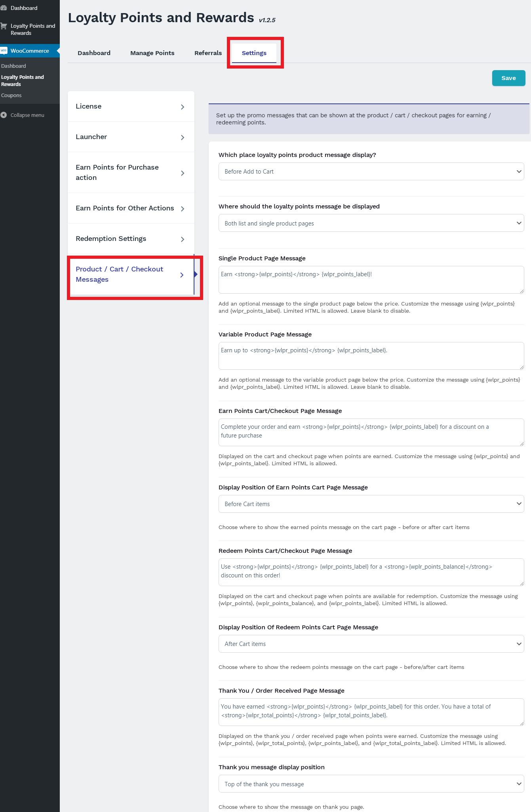Screen dimensions: 531x812
Task: Click the label 'Thank you message display position'
Action: coord(272,767)
